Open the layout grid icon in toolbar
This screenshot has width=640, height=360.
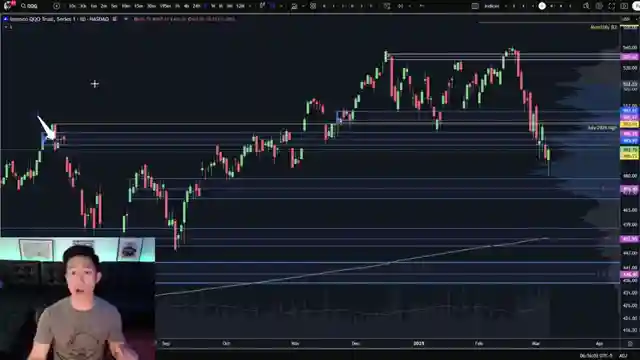tap(313, 6)
